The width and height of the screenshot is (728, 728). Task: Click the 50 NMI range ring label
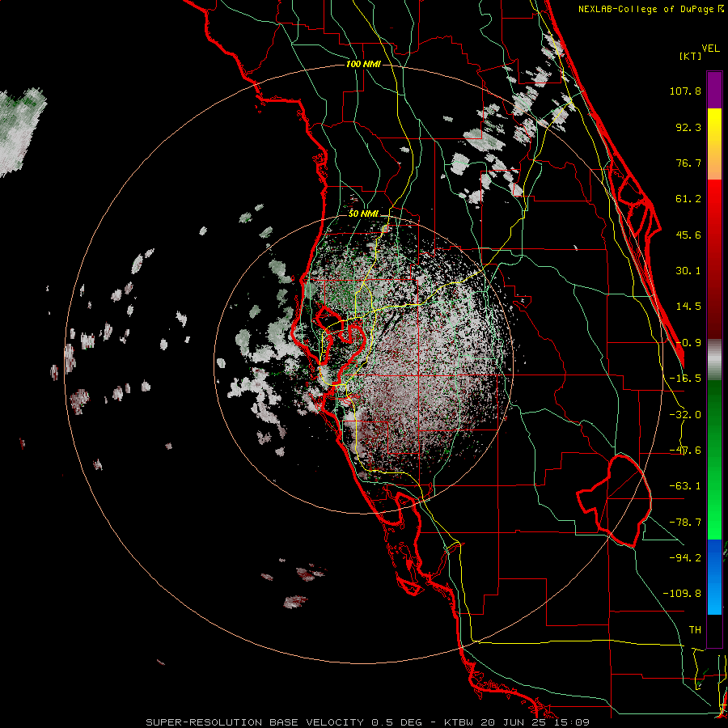click(363, 214)
